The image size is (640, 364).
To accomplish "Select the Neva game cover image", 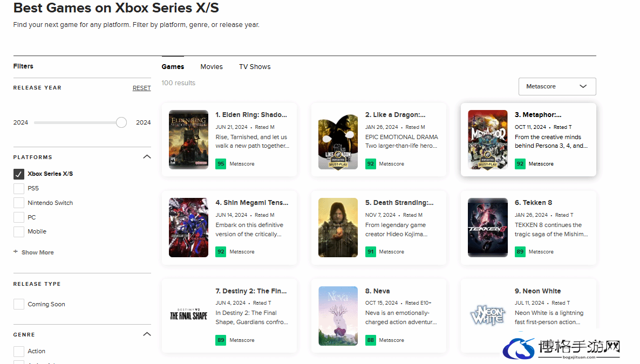I will coord(338,316).
